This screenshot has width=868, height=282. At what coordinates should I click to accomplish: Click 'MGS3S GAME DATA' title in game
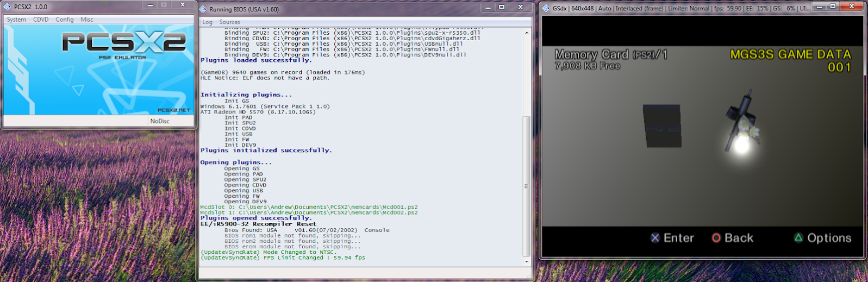tap(790, 54)
